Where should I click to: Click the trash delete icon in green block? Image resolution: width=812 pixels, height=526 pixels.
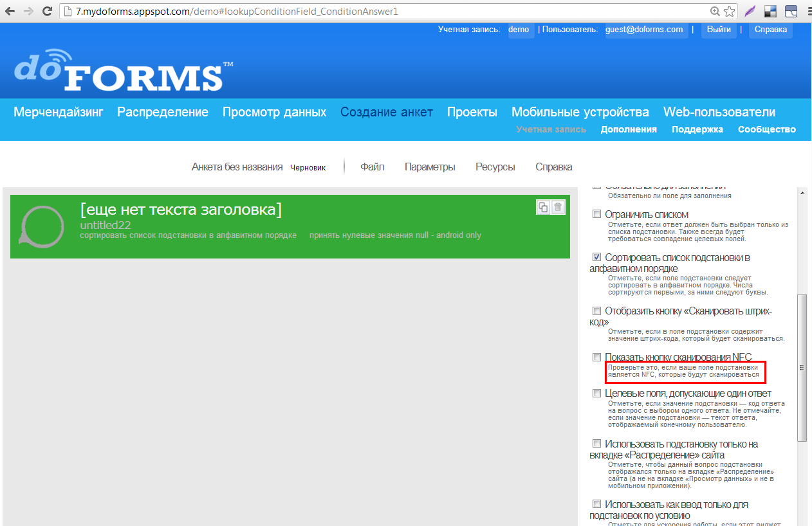tap(558, 206)
